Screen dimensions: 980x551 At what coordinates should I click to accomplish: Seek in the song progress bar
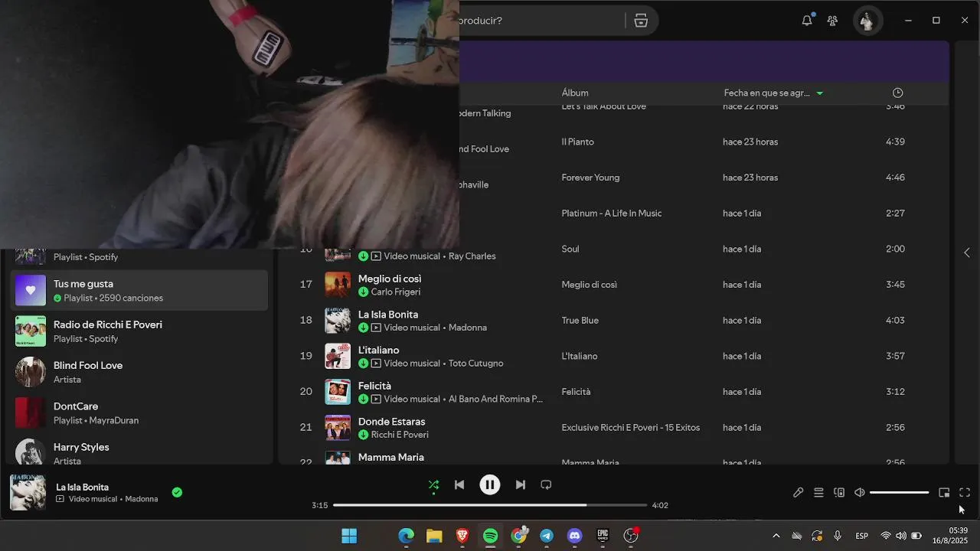[490, 505]
